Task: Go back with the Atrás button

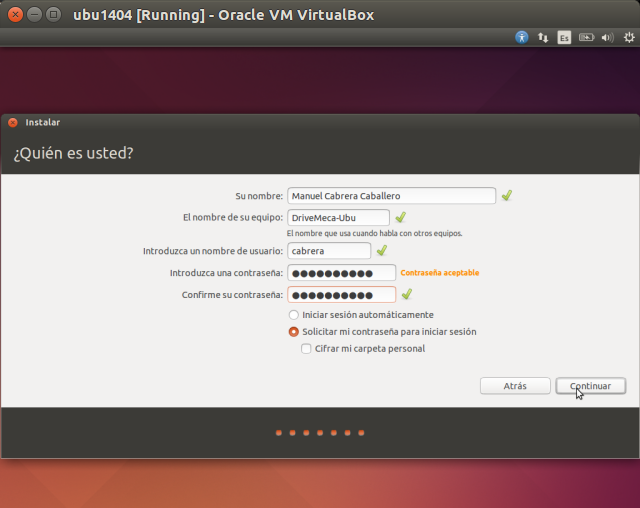Action: [x=515, y=386]
